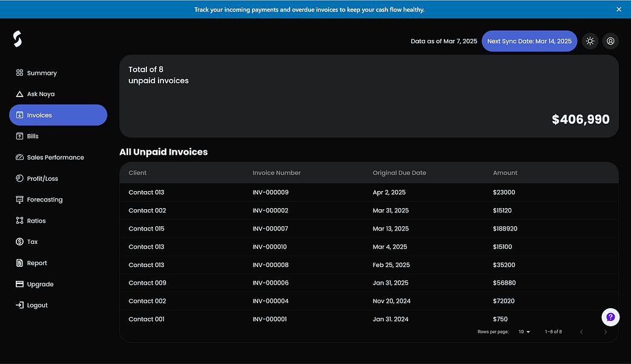Image resolution: width=631 pixels, height=364 pixels.
Task: Click the purple help question mark icon
Action: (610, 317)
